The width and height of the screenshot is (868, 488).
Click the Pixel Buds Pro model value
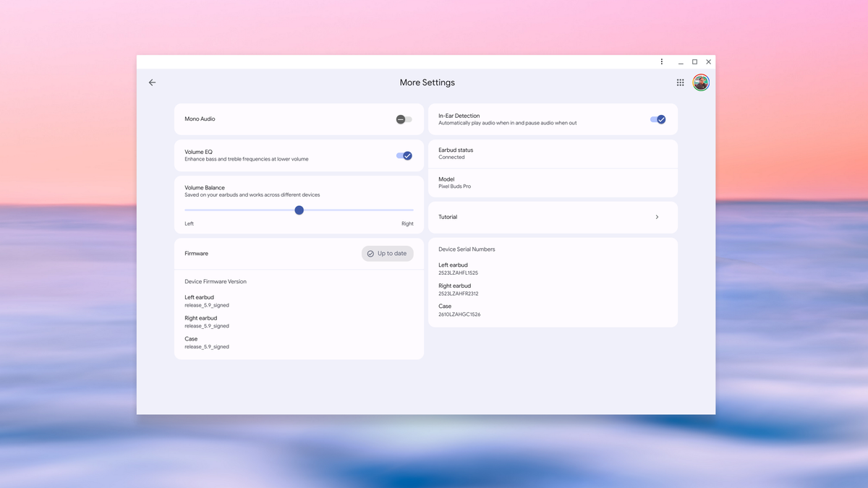click(x=454, y=187)
